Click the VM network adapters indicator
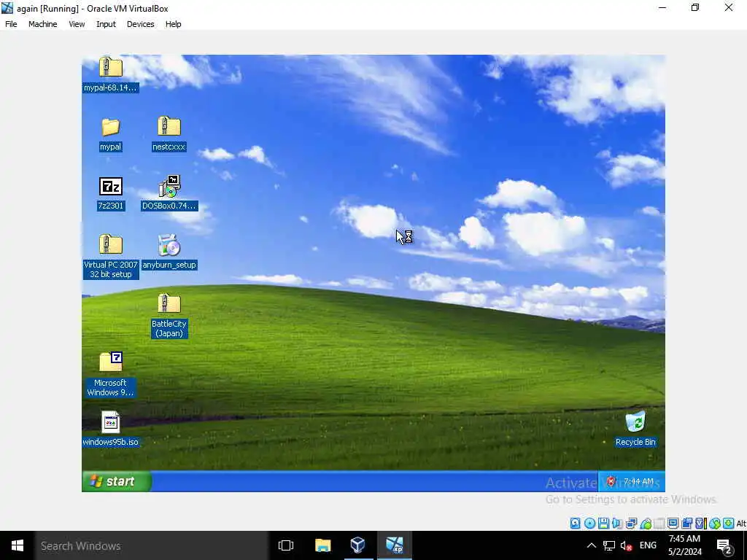The height and width of the screenshot is (560, 747). [631, 524]
